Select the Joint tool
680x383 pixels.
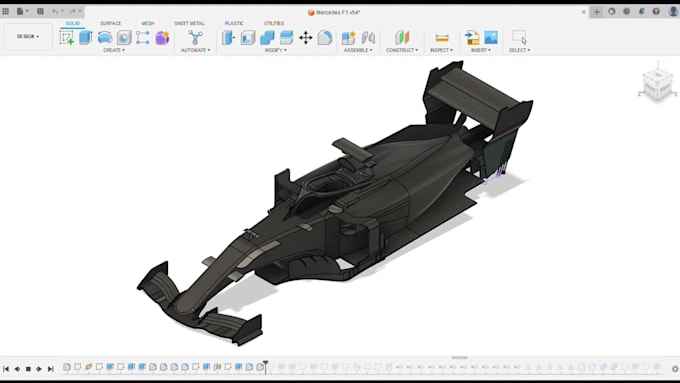click(x=368, y=38)
